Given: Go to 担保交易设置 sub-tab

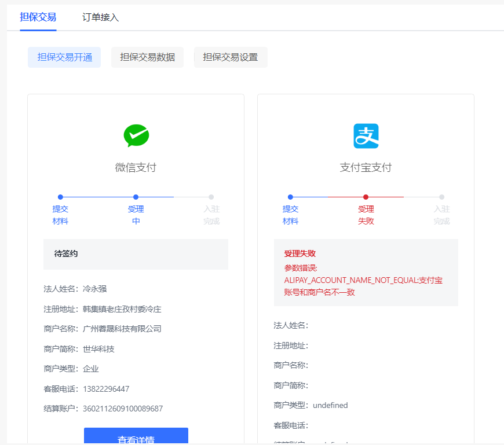Looking at the screenshot, I should 231,57.
